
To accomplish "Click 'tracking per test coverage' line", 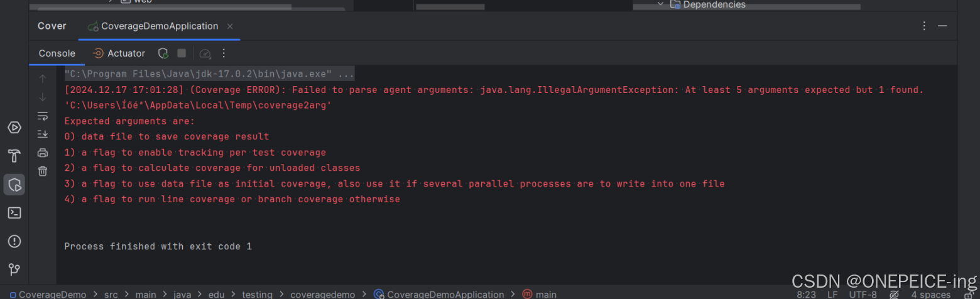I will coord(195,153).
